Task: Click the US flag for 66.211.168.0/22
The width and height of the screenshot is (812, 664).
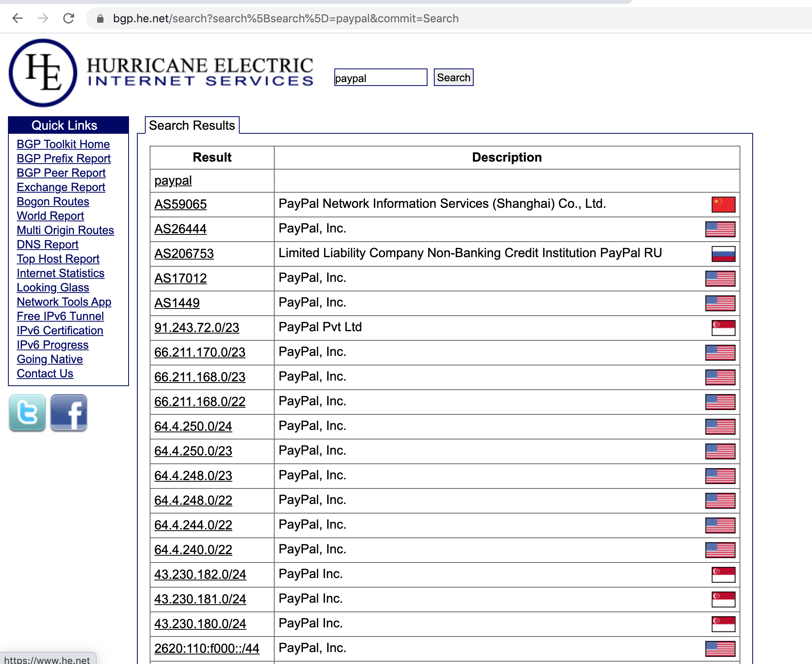Action: (x=720, y=402)
